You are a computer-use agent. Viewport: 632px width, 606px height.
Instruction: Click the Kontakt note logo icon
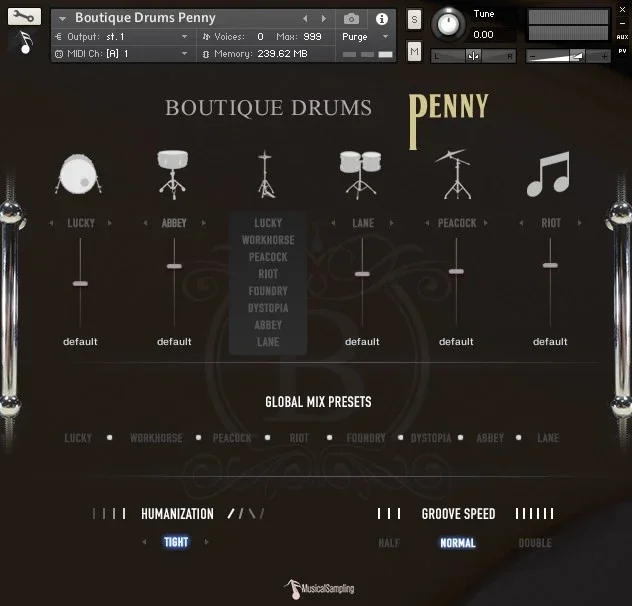tap(25, 42)
